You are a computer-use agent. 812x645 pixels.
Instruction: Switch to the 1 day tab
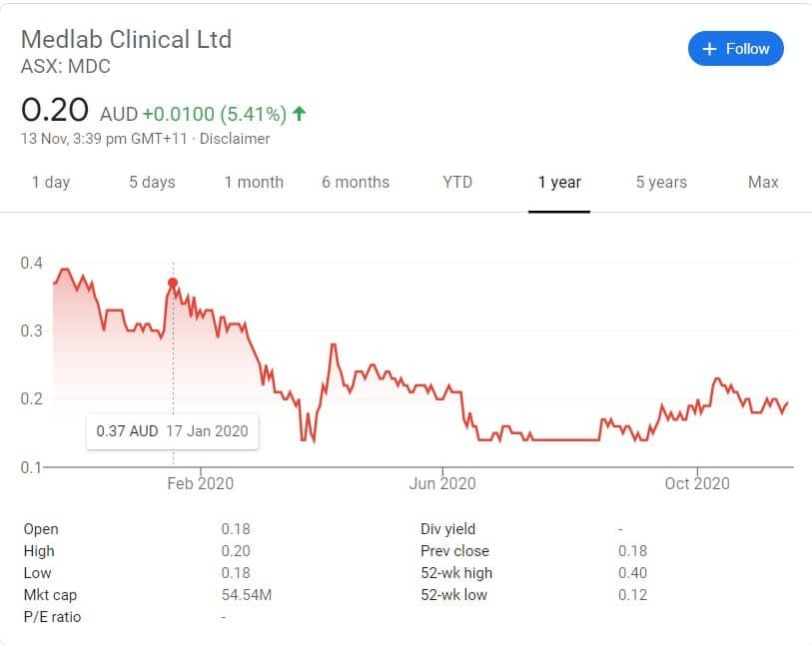[51, 182]
